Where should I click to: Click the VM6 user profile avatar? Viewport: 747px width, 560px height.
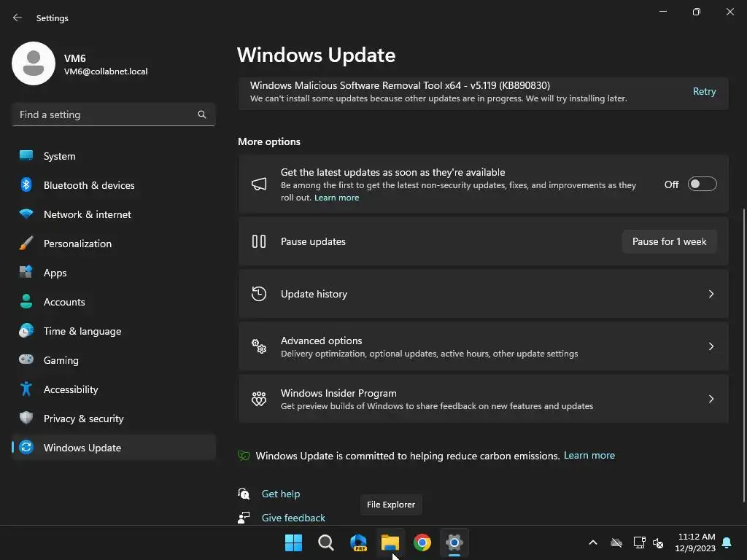coord(34,63)
